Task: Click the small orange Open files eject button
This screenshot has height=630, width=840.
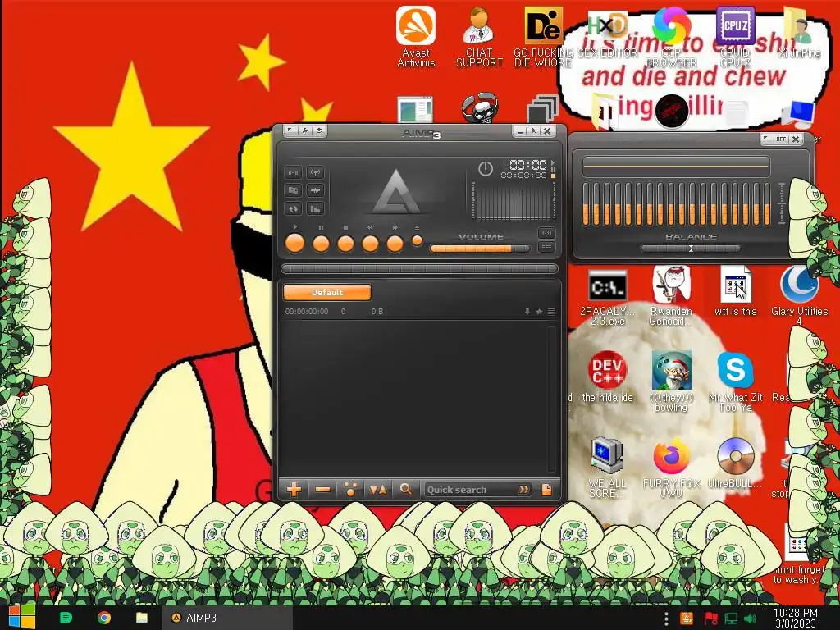Action: tap(417, 242)
